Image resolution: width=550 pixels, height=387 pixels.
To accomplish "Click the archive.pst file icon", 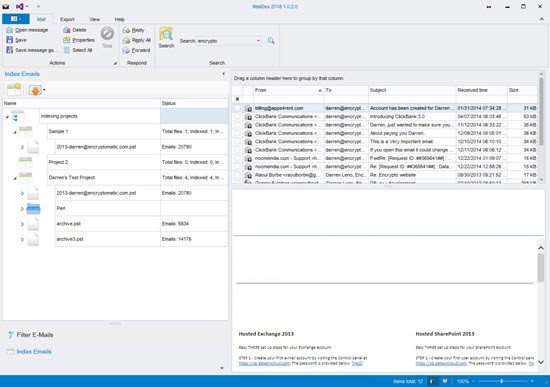I will (x=33, y=223).
